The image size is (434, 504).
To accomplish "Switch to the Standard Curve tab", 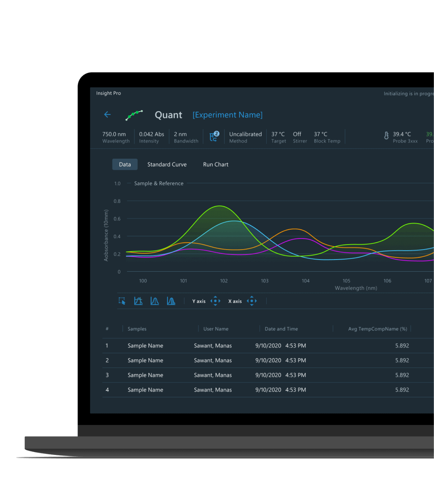I will pos(167,165).
